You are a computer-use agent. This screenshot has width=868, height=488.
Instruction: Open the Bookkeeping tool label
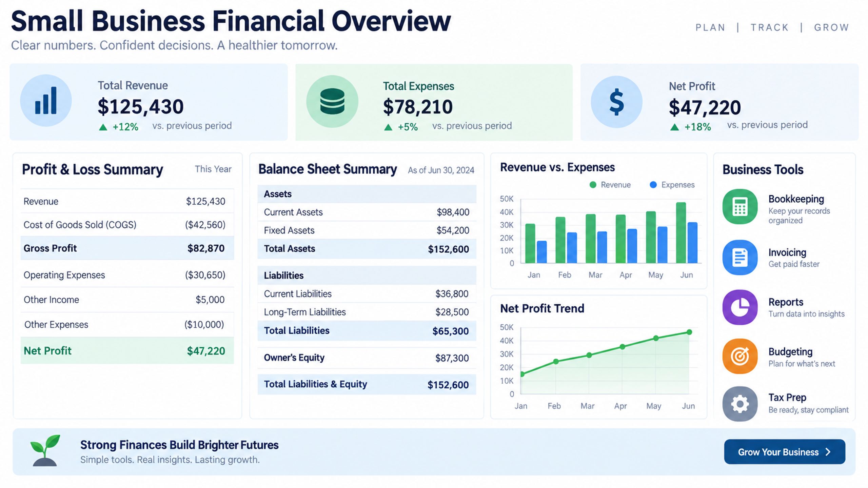(x=796, y=199)
